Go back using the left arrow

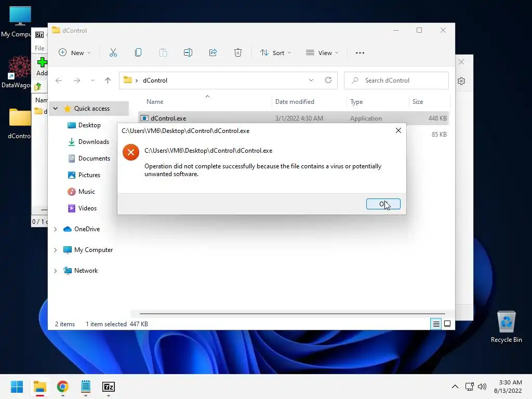[x=59, y=81]
